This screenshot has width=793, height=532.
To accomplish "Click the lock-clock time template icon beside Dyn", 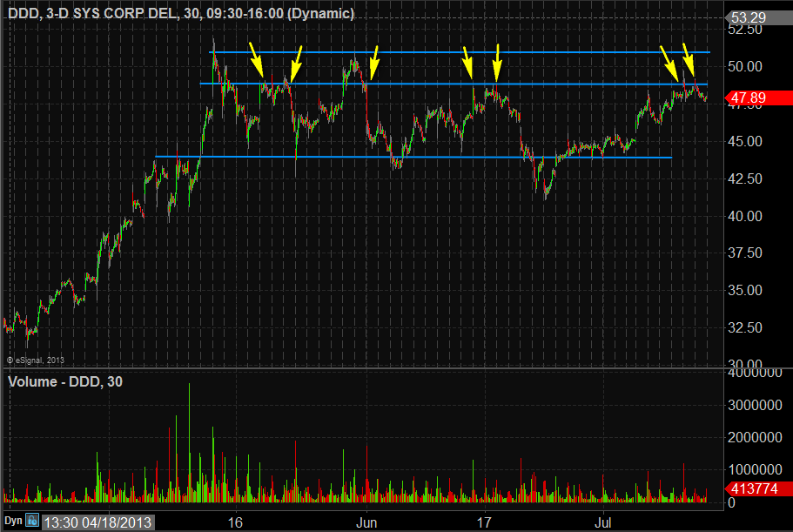I will point(33,521).
